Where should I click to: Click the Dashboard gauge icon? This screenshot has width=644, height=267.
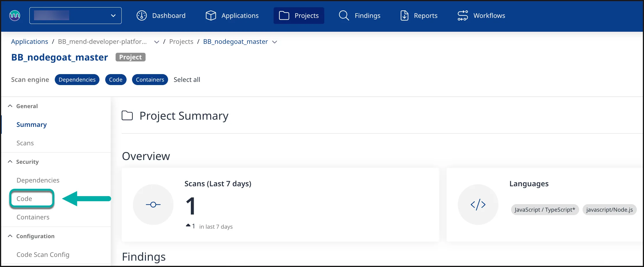tap(142, 16)
